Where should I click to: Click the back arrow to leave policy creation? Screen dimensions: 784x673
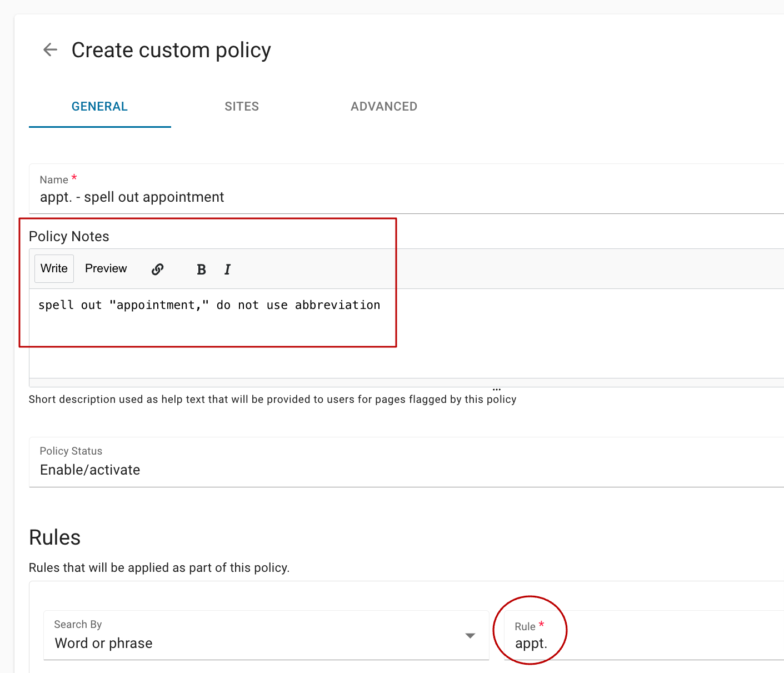point(50,49)
